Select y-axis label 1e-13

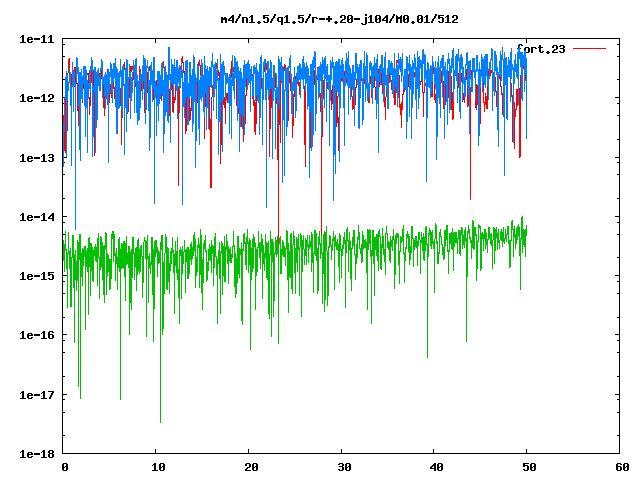37,158
